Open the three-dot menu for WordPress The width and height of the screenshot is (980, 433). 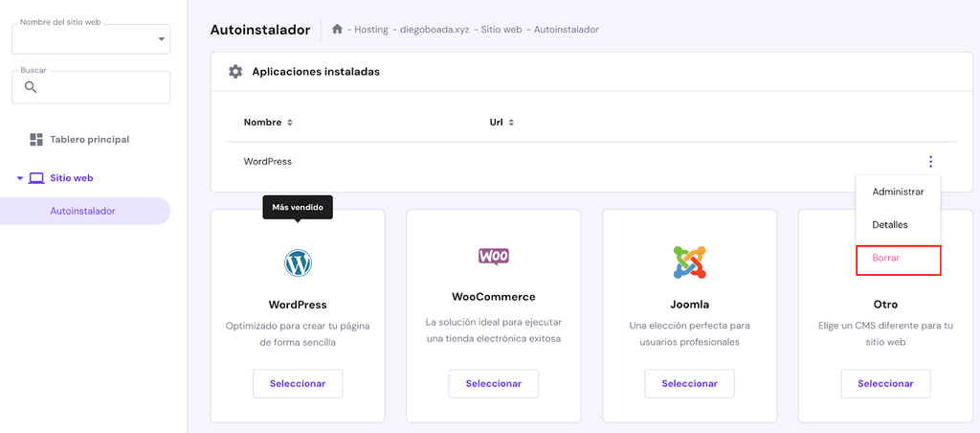pyautogui.click(x=930, y=162)
